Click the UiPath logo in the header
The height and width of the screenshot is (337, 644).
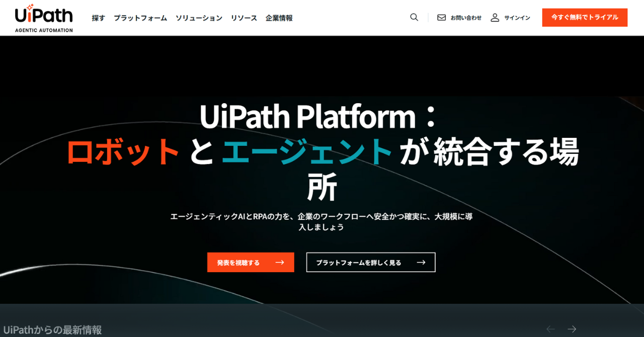point(44,18)
